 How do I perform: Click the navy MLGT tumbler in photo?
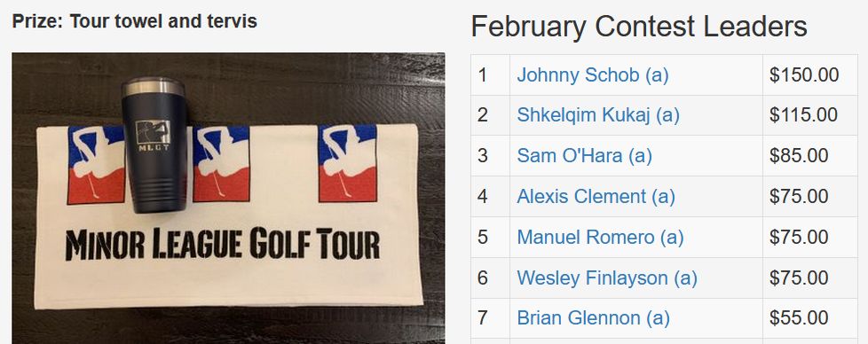(x=154, y=145)
